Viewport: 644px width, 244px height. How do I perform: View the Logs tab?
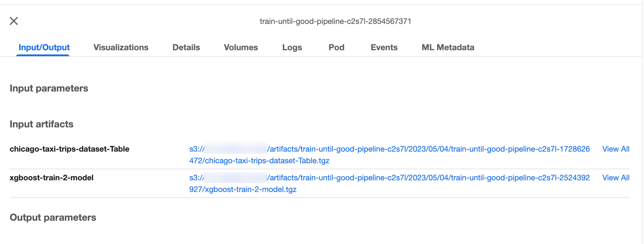point(292,47)
